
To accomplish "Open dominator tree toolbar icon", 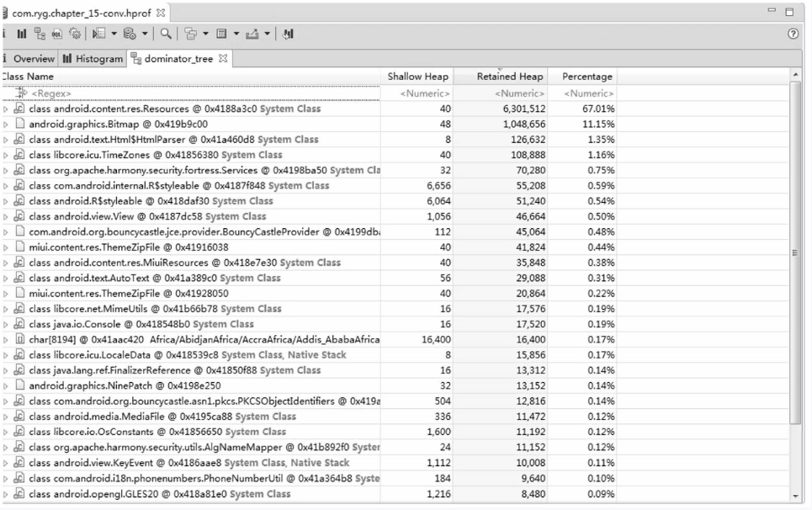I will pos(40,34).
